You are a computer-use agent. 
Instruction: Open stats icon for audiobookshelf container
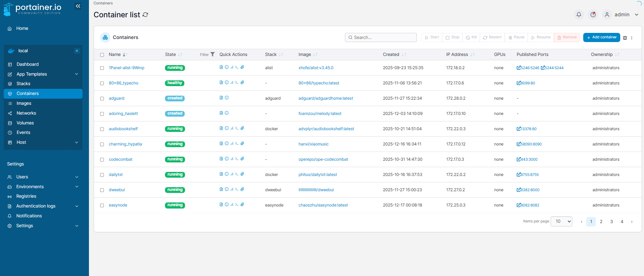[x=232, y=128]
